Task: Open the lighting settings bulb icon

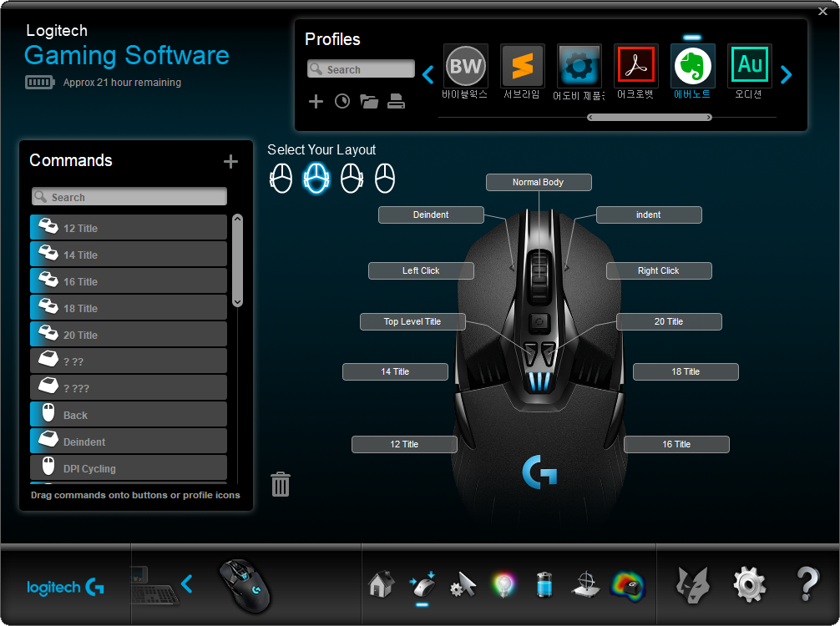Action: point(503,584)
